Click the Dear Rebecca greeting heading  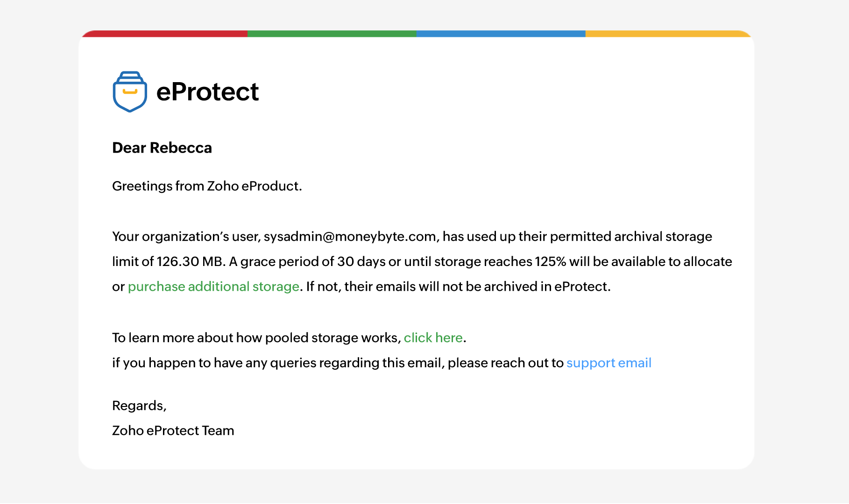pyautogui.click(x=162, y=148)
